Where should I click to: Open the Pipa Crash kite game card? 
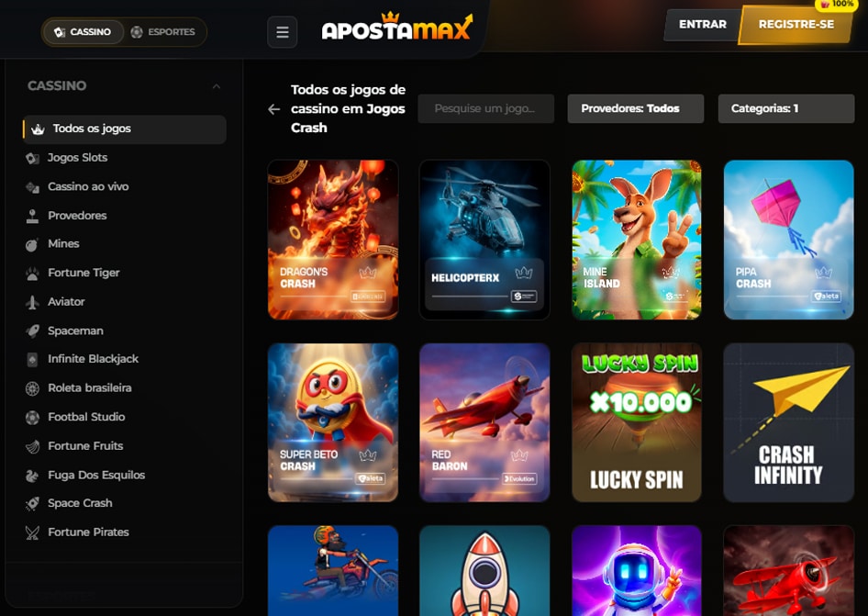pos(788,240)
